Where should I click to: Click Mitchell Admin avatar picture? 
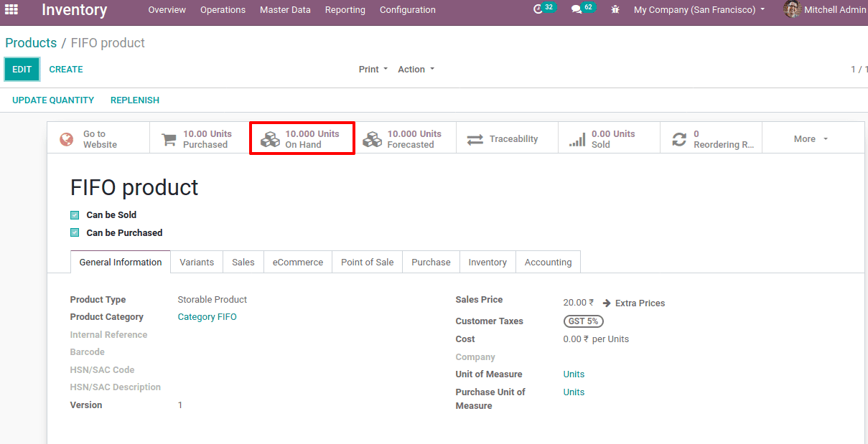coord(792,9)
